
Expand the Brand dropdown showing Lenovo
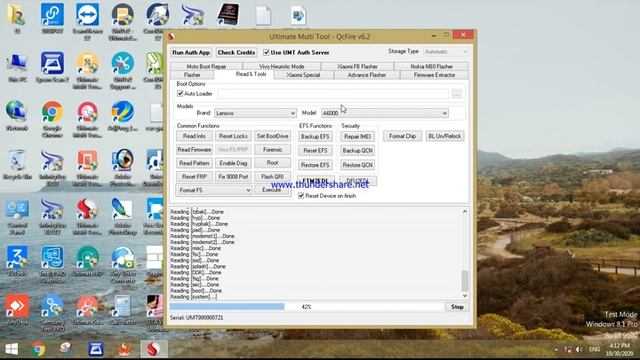pyautogui.click(x=256, y=113)
